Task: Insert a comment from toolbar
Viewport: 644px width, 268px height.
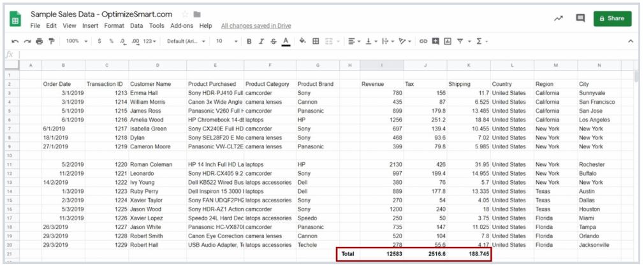Action: click(435, 41)
